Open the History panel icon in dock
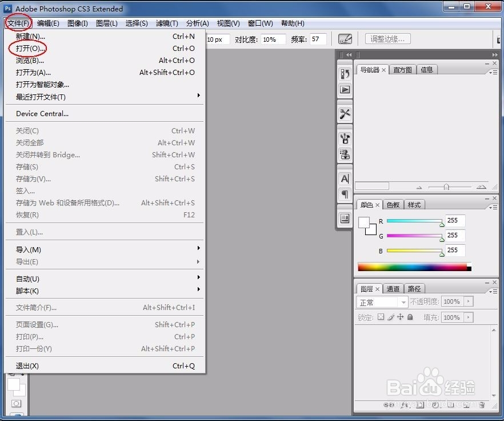The width and height of the screenshot is (504, 421). click(345, 74)
